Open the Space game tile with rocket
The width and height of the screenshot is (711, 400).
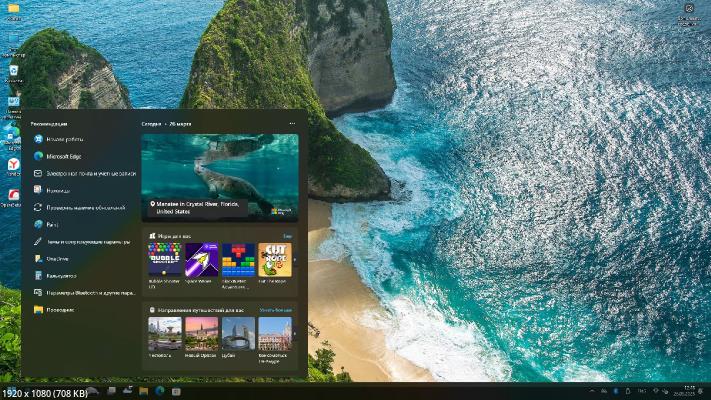point(202,260)
